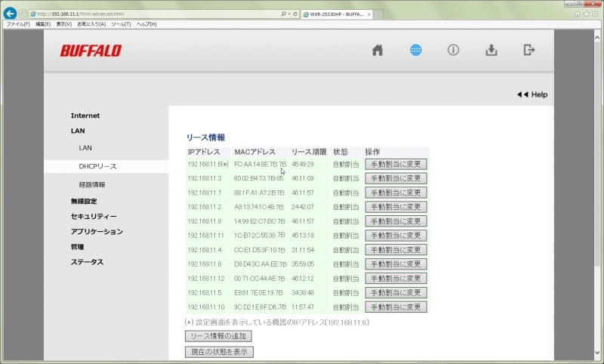Expand the アプリケーション sidebar section
The width and height of the screenshot is (604, 364).
pyautogui.click(x=97, y=231)
